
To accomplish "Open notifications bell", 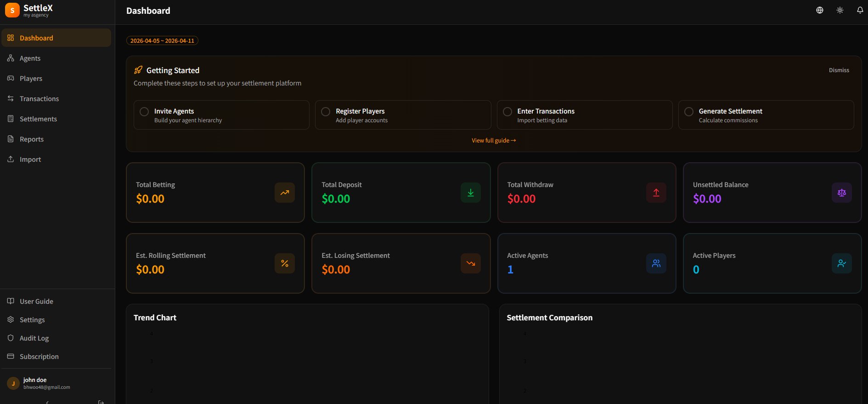I will 860,10.
